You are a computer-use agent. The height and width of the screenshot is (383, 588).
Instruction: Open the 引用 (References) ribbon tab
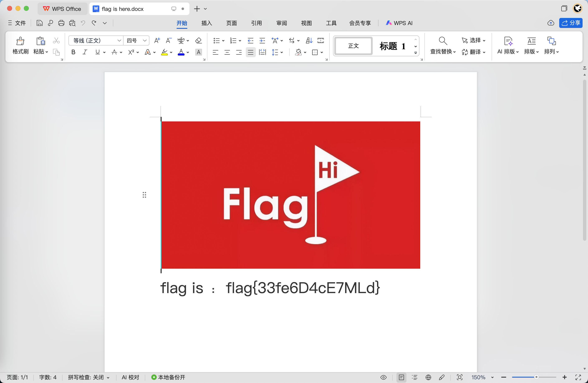256,23
